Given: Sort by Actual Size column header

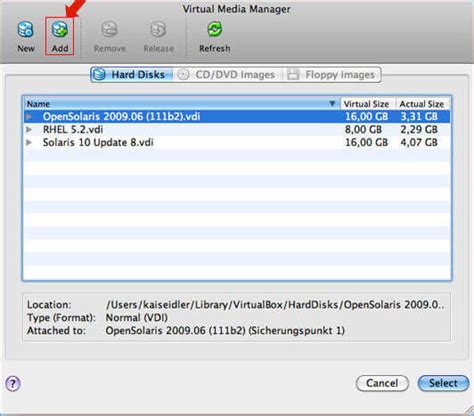Looking at the screenshot, I should coord(423,104).
